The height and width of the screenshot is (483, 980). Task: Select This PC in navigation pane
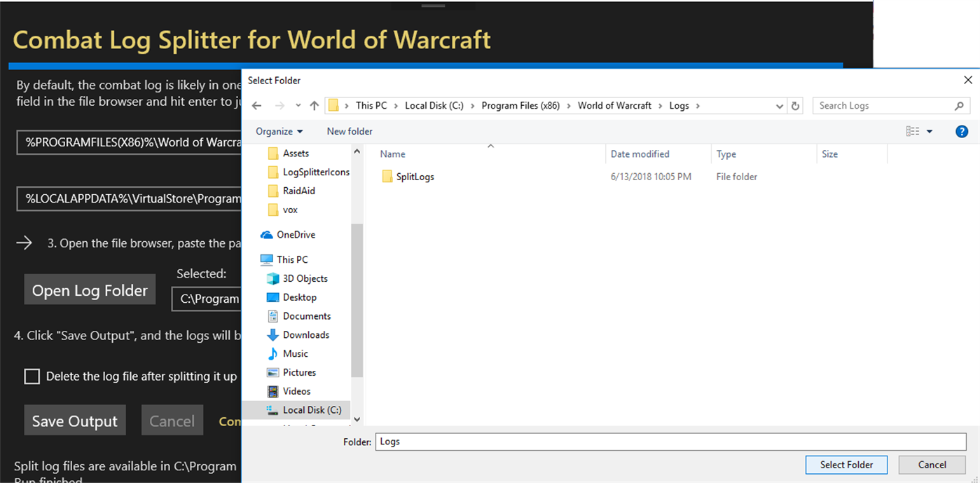coord(284,259)
